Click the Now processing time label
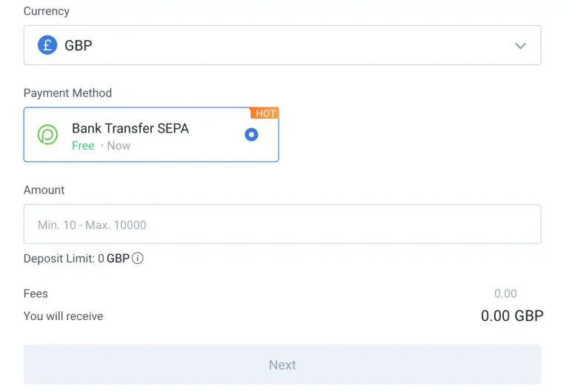The height and width of the screenshot is (392, 569). coord(119,145)
